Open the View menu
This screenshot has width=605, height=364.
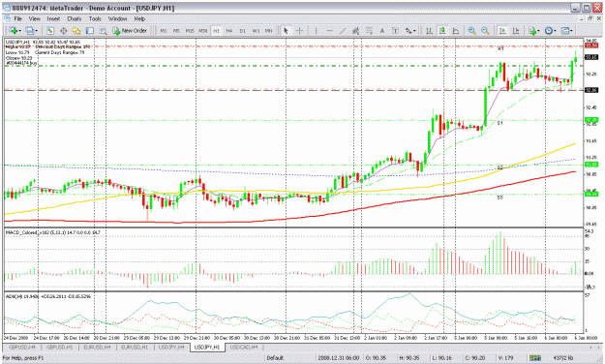(x=34, y=18)
